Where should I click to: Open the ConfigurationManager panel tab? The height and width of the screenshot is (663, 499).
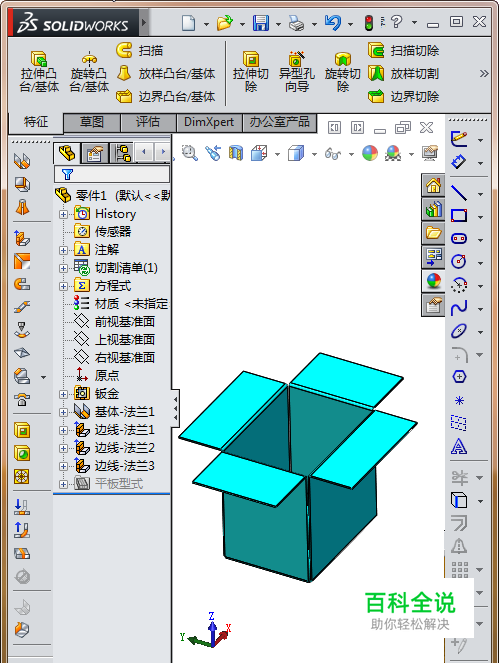point(122,153)
